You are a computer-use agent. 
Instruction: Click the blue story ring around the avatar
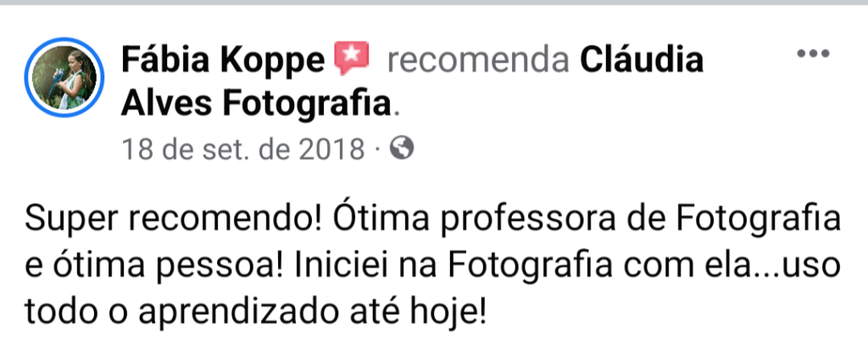tap(64, 77)
